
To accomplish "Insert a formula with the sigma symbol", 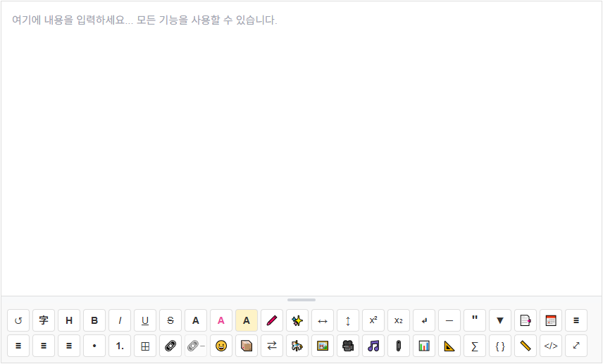I will pyautogui.click(x=475, y=346).
